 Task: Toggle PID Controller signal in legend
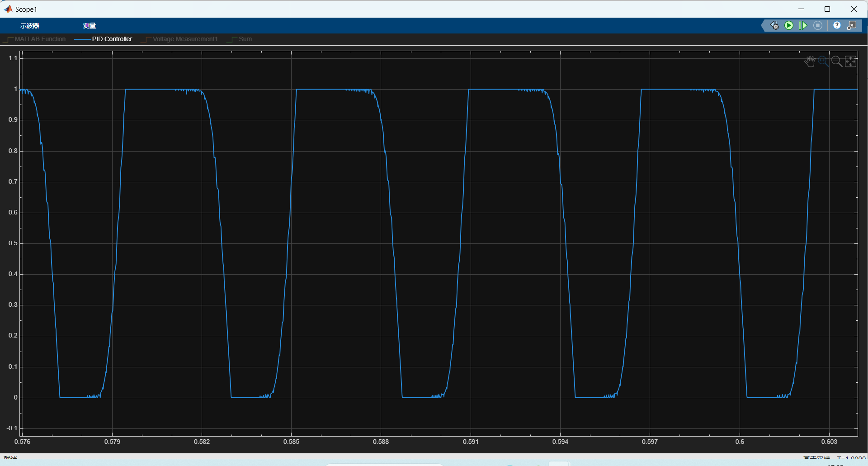click(103, 39)
